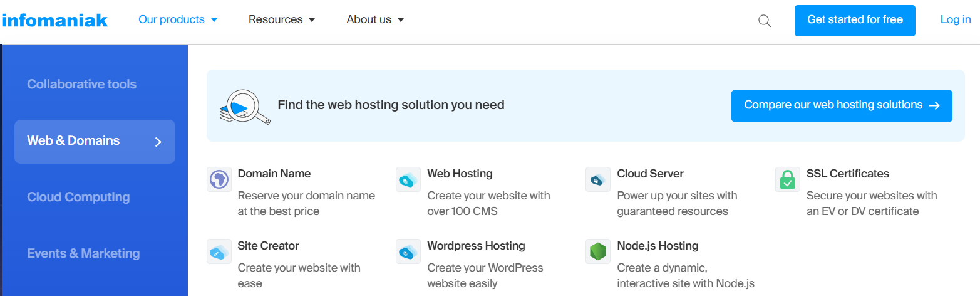Open the Wordpress Hosting link
The width and height of the screenshot is (980, 296).
[x=476, y=246]
